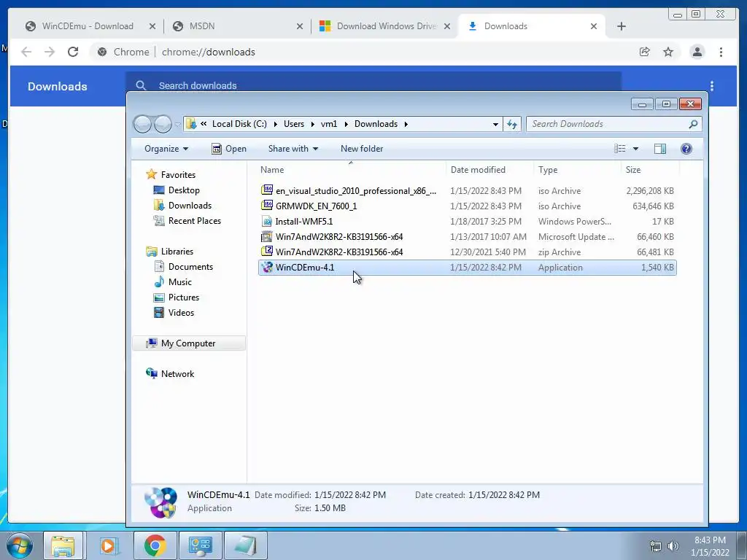Open address bar previous locations dropdown
This screenshot has height=560, width=747.
pos(495,124)
